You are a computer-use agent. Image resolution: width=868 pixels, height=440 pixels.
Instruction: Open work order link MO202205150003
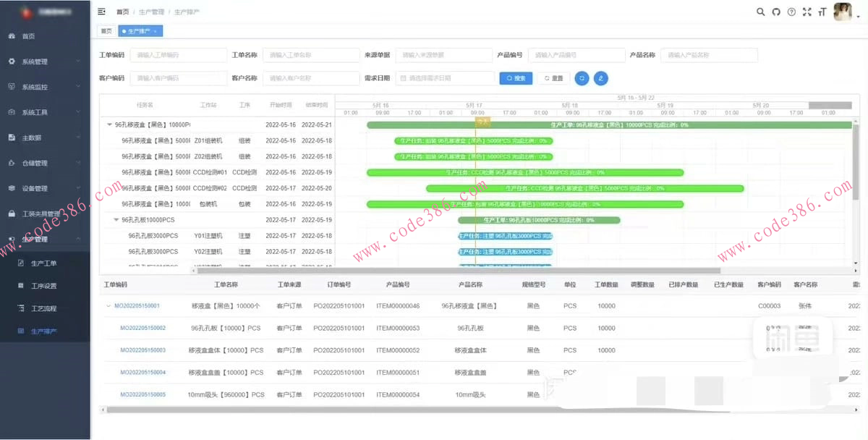point(142,350)
